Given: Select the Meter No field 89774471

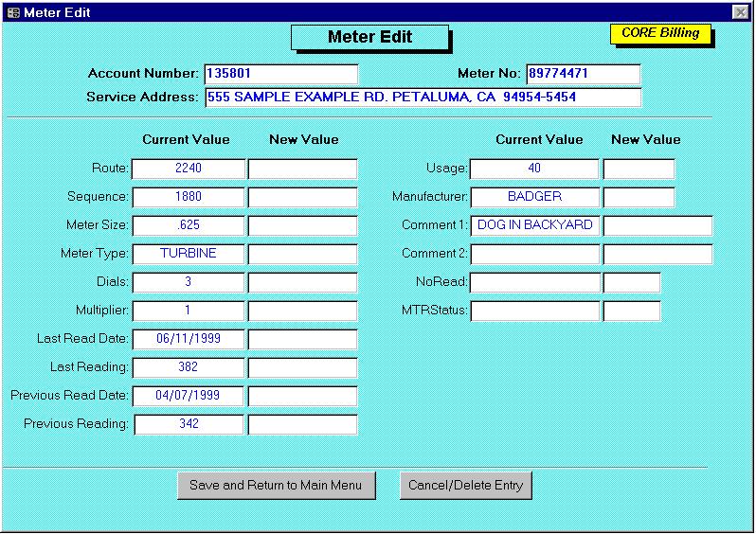Looking at the screenshot, I should 583,74.
